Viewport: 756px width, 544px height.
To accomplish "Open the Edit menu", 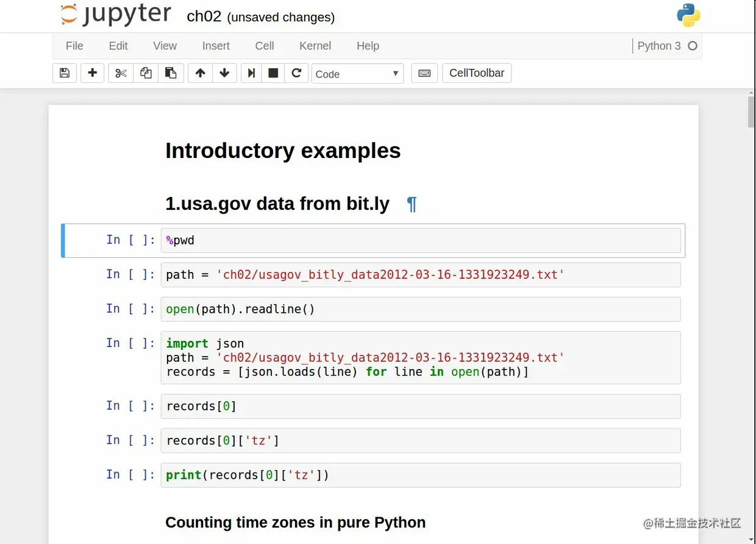I will point(118,46).
